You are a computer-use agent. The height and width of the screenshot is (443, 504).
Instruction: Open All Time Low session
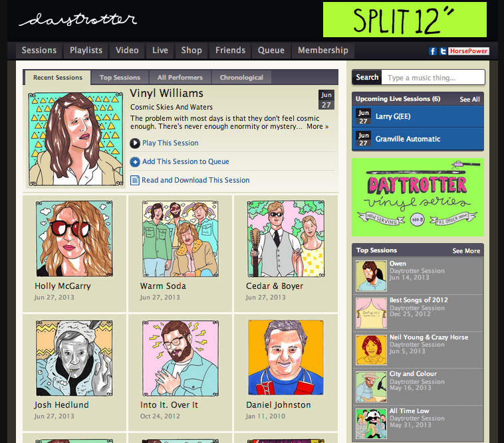pyautogui.click(x=409, y=411)
